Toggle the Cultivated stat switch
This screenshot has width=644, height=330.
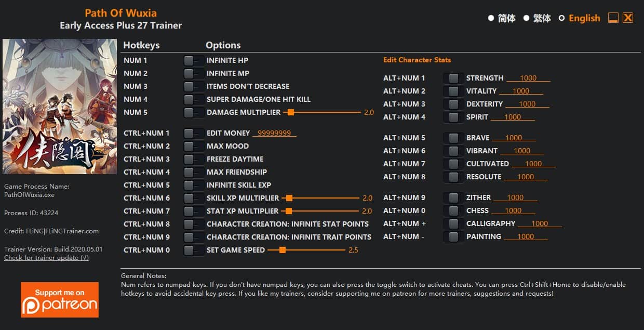(453, 164)
